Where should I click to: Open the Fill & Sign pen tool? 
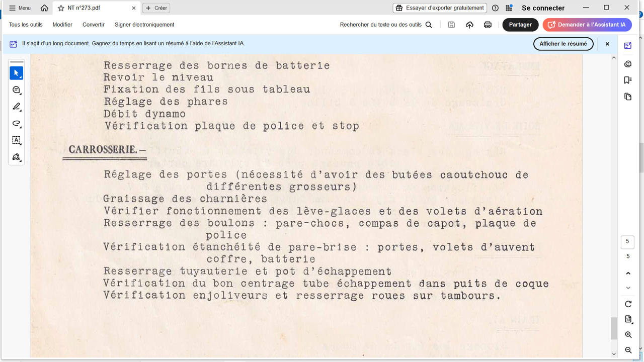click(x=17, y=157)
